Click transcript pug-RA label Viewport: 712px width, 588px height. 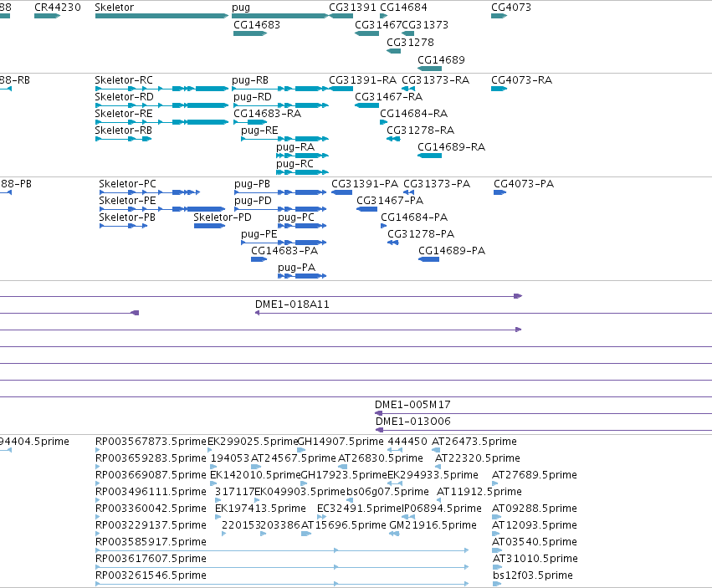[295, 147]
